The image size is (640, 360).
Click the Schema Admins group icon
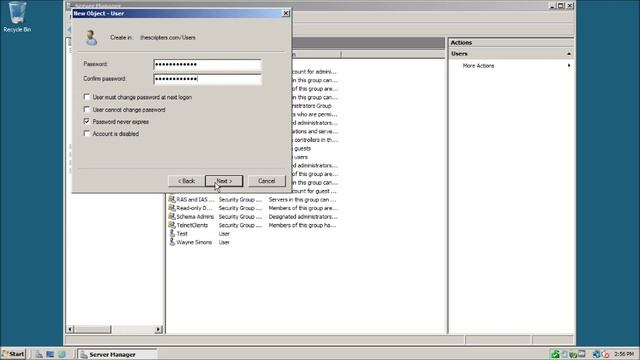tap(171, 217)
